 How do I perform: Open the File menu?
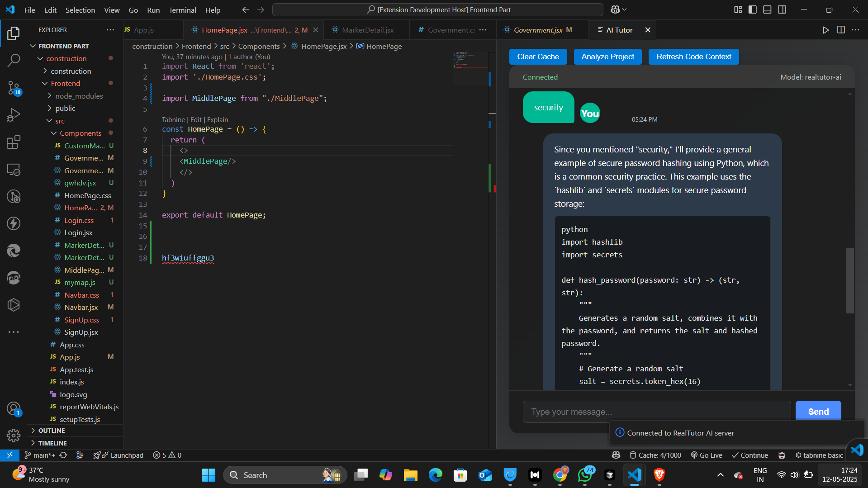pyautogui.click(x=30, y=10)
